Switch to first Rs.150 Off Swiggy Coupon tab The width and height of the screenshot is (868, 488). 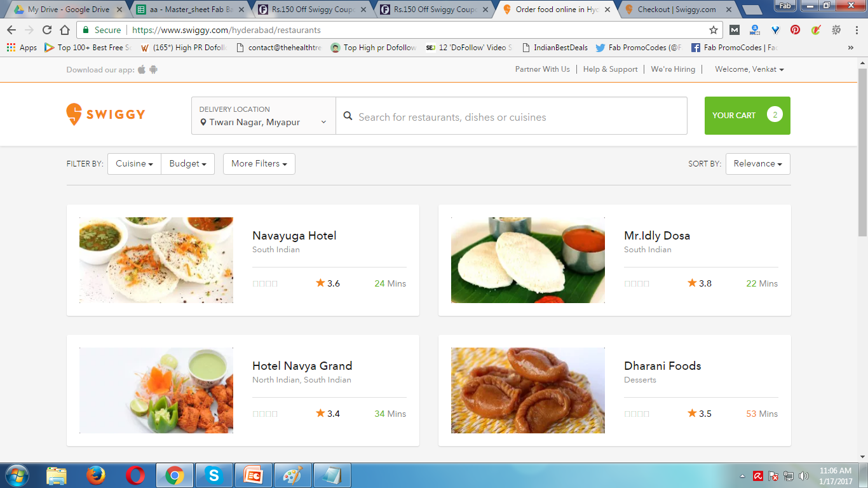tap(312, 10)
